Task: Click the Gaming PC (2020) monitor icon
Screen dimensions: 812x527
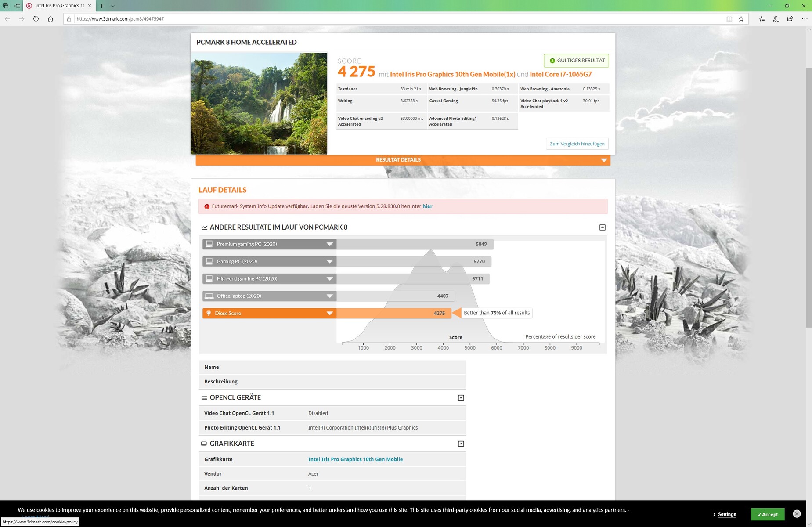Action: (x=209, y=261)
